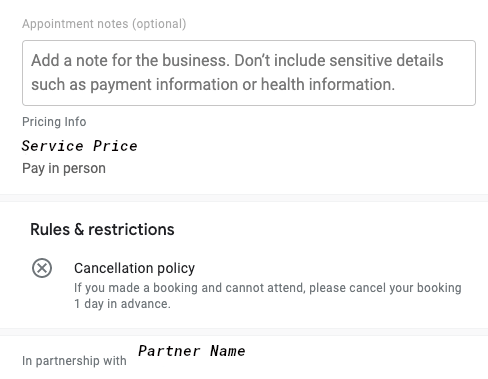Click the gray divider above partnership line
This screenshot has height=379, width=488.
(244, 332)
